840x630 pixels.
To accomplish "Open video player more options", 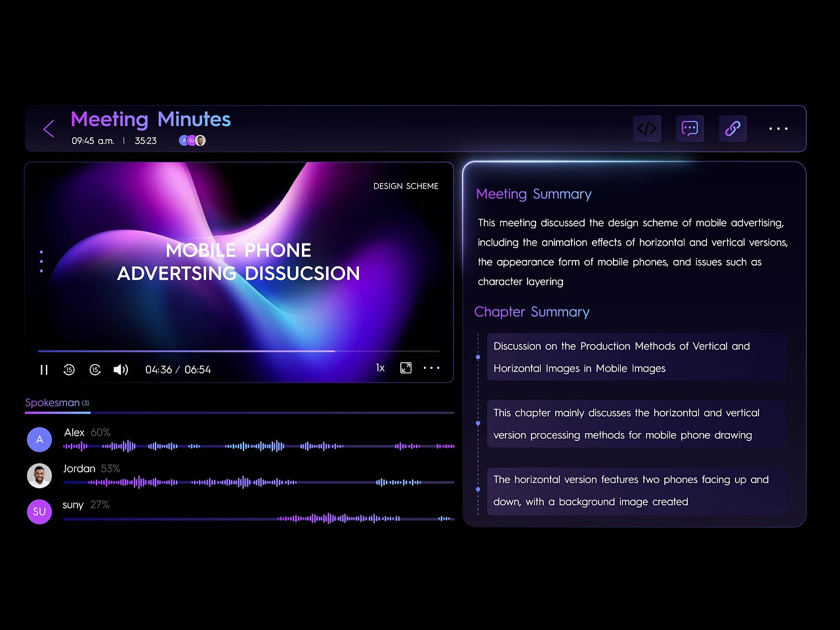I will (431, 368).
